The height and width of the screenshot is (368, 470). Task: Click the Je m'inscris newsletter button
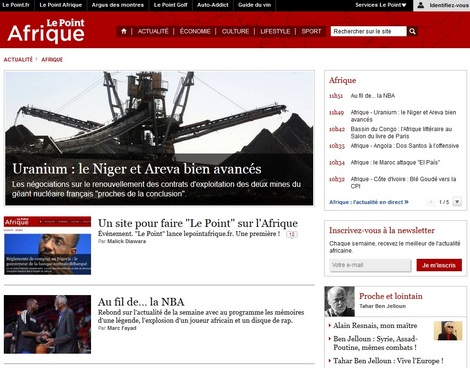pos(439,265)
